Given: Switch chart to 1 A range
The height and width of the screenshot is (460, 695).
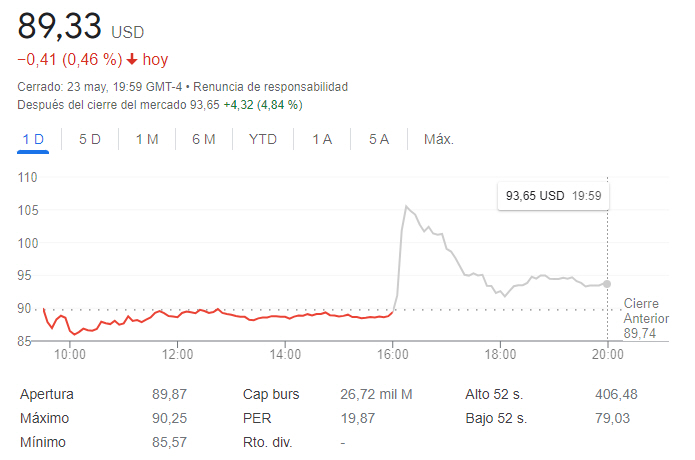Looking at the screenshot, I should (322, 139).
